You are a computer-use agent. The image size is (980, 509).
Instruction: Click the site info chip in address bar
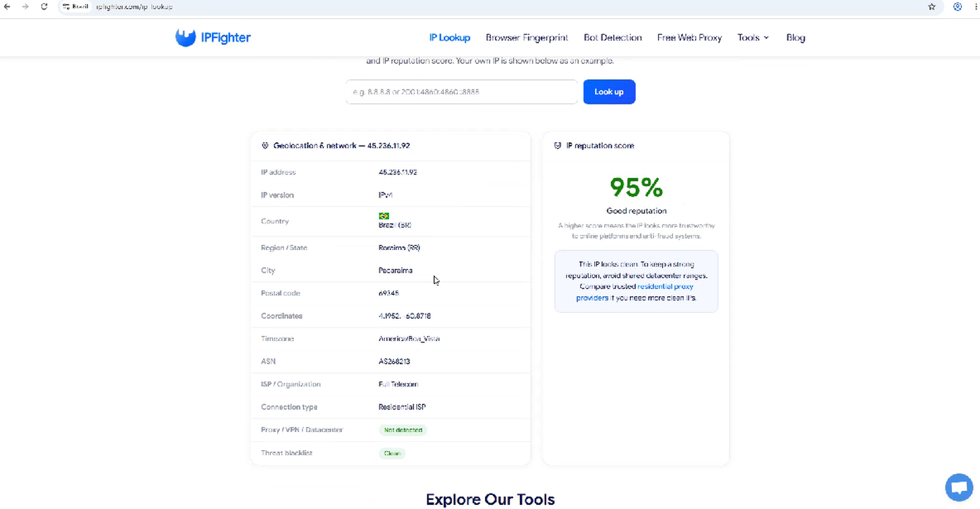click(76, 7)
